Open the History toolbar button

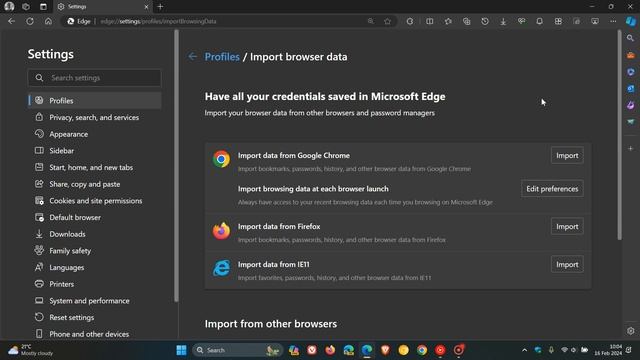(484, 21)
